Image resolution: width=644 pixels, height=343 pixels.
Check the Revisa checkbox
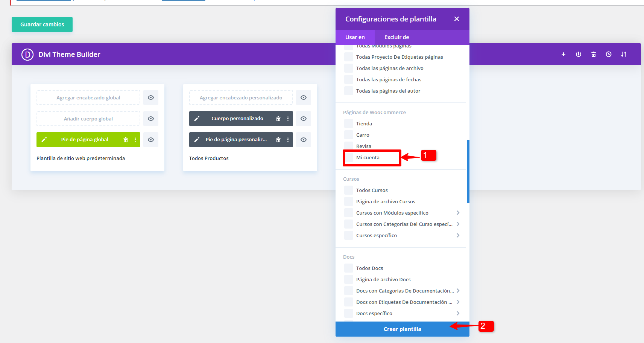349,146
